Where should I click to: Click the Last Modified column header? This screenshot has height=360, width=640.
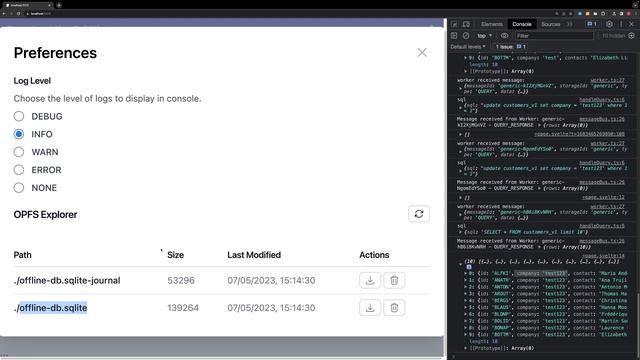[x=254, y=255]
